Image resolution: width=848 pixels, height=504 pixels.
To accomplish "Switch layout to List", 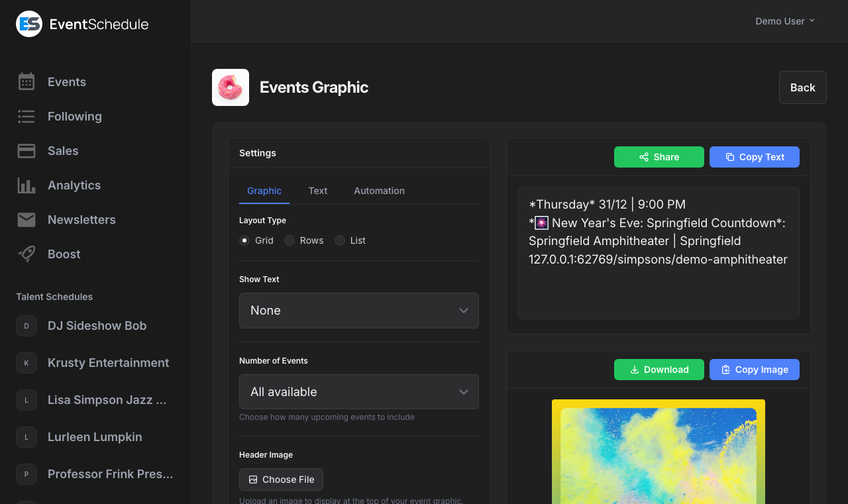I will 340,240.
